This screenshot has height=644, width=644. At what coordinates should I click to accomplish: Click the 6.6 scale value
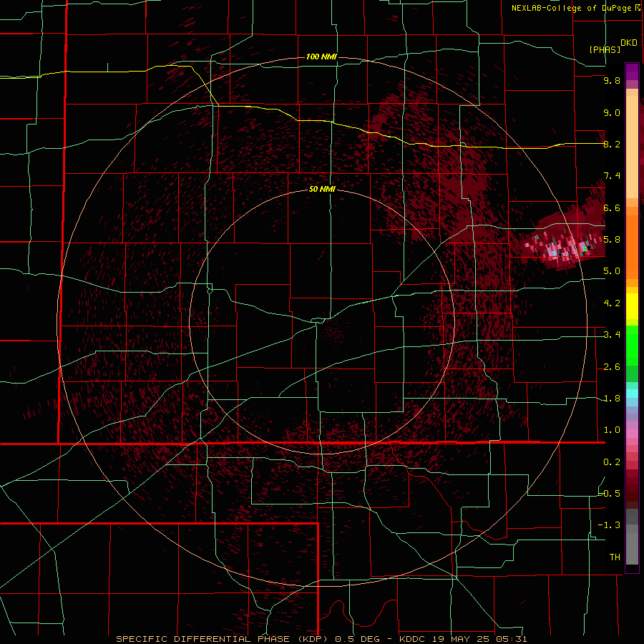[x=612, y=208]
